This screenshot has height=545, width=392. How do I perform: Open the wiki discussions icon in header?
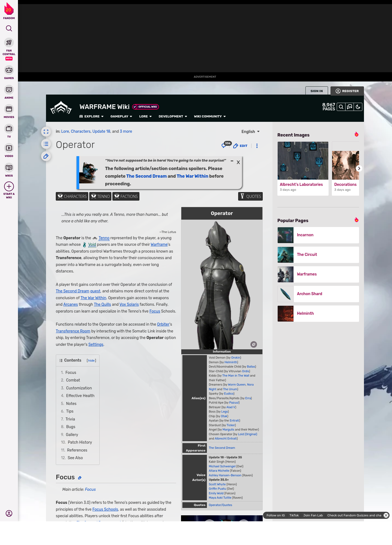[x=350, y=107]
